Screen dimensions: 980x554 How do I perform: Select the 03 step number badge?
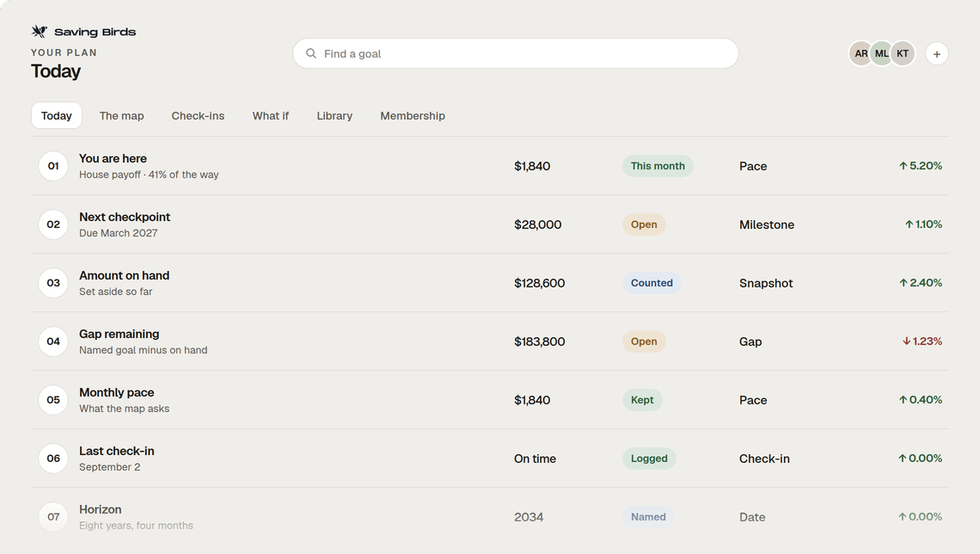53,283
